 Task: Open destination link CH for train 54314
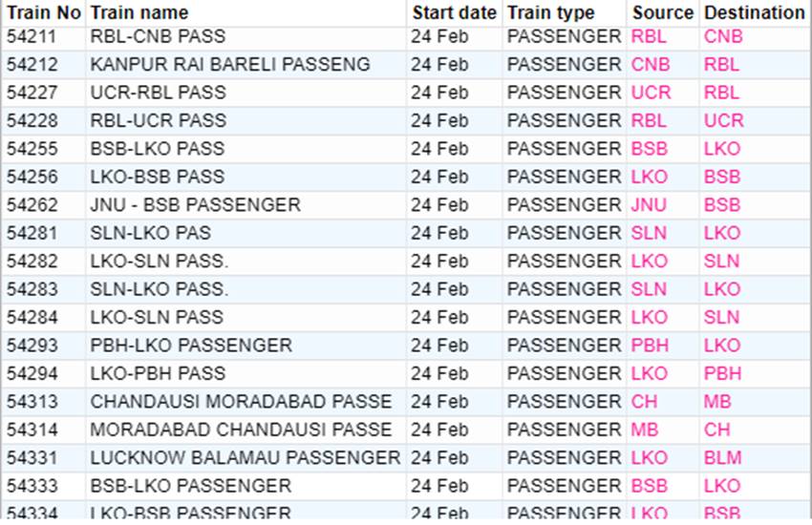click(x=716, y=430)
